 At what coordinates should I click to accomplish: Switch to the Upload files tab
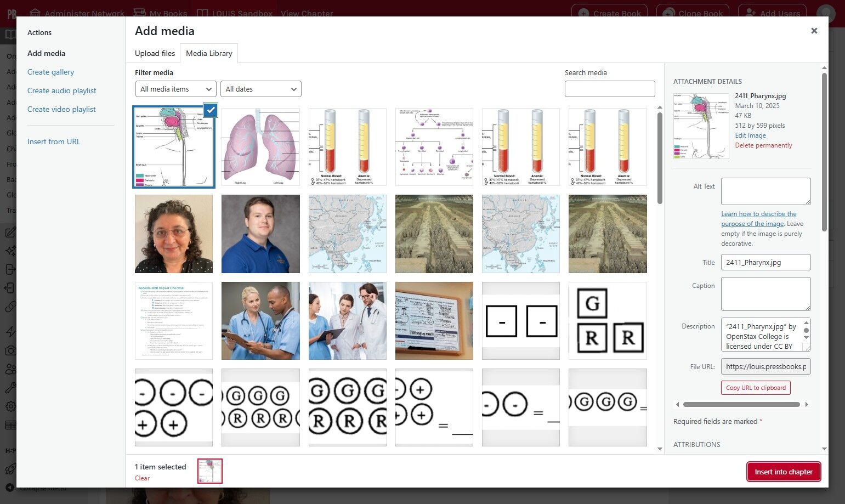pyautogui.click(x=155, y=53)
